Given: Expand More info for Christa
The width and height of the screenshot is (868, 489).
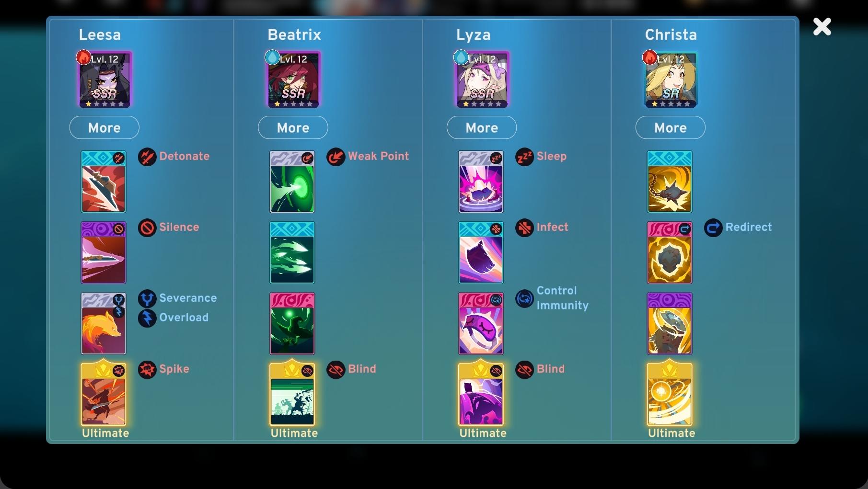Looking at the screenshot, I should click(x=671, y=128).
